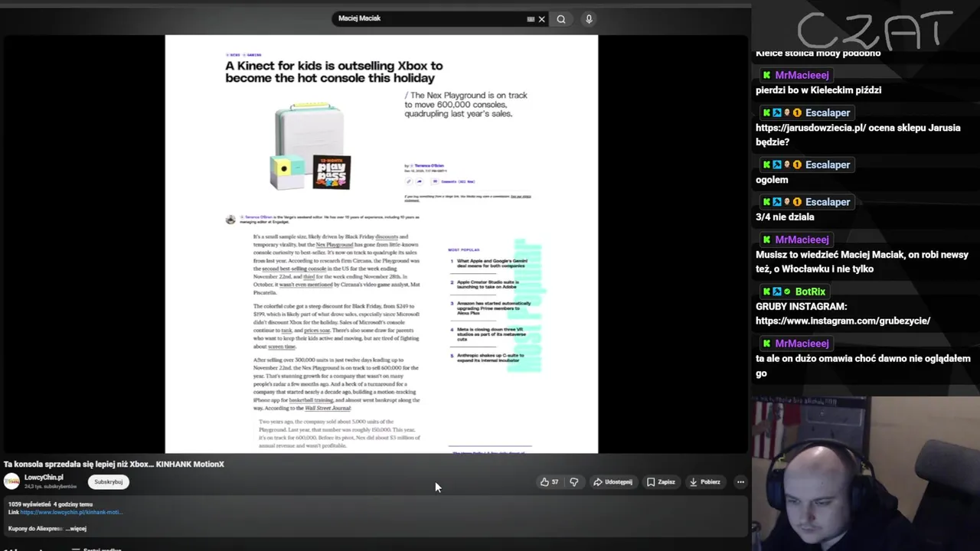Click Escalaper name above 'ogolem'
This screenshot has width=980, height=551.
[x=828, y=165]
